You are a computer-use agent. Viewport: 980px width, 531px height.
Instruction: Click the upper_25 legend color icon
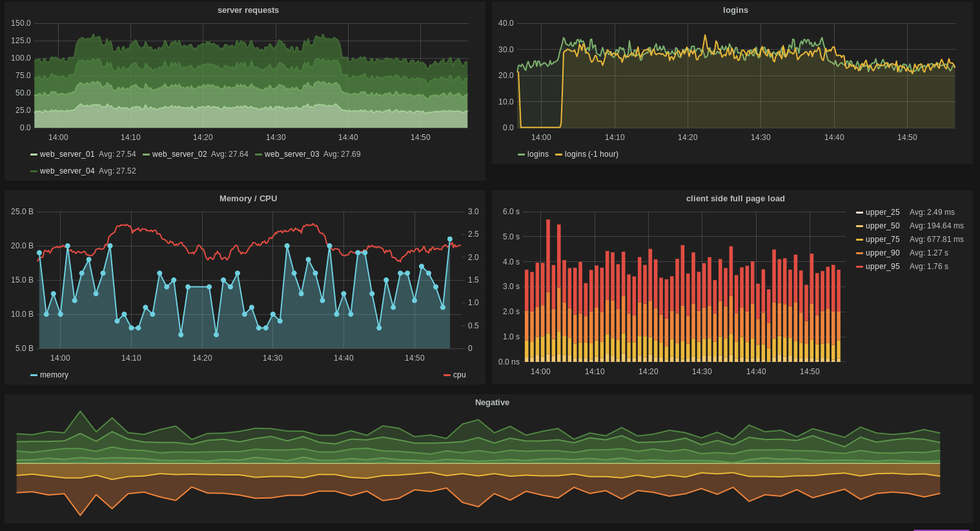point(859,212)
